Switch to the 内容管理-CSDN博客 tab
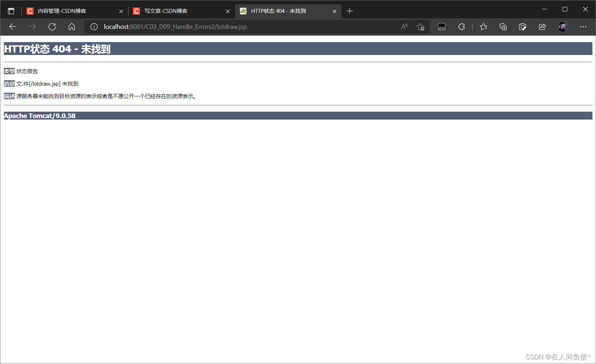Screen dimensions: 596x364 [x=74, y=11]
